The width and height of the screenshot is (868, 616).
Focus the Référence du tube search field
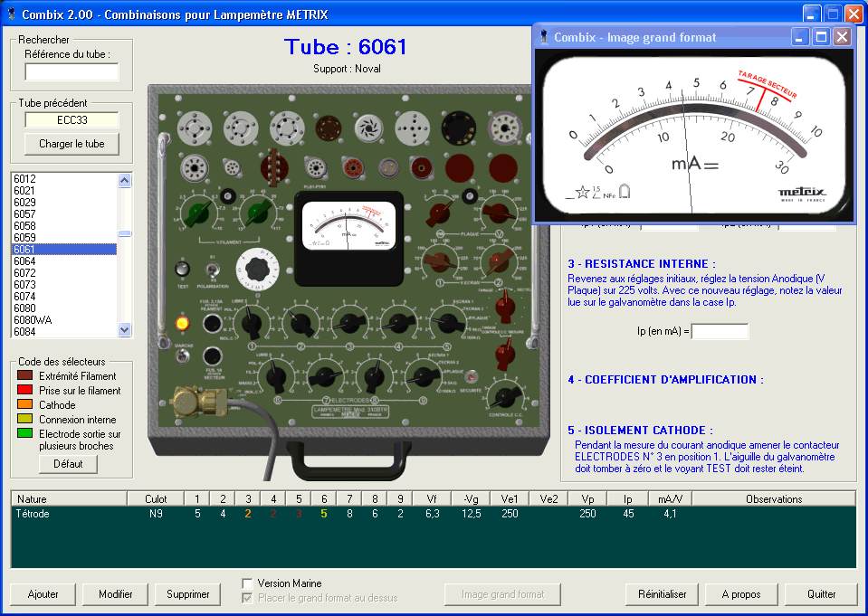pyautogui.click(x=72, y=71)
